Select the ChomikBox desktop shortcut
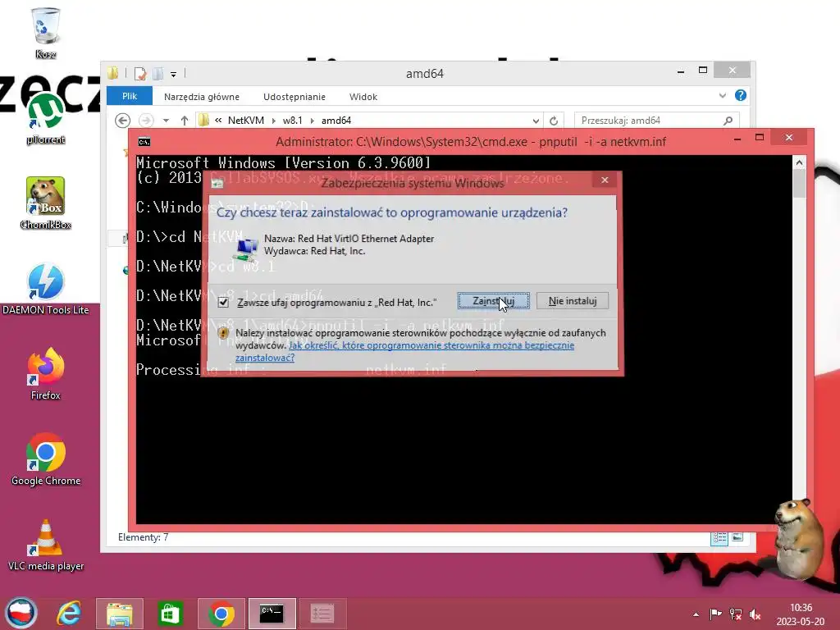 46,203
